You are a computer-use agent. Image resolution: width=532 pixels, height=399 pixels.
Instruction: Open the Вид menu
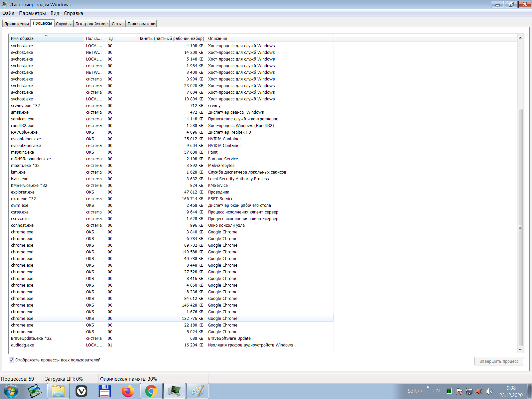coord(55,13)
